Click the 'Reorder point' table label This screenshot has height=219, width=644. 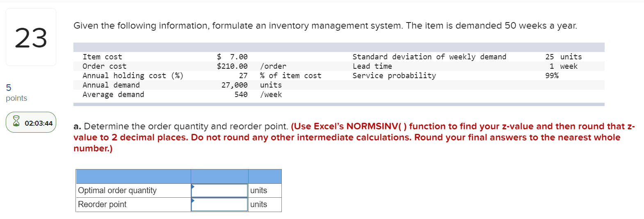[x=102, y=204]
